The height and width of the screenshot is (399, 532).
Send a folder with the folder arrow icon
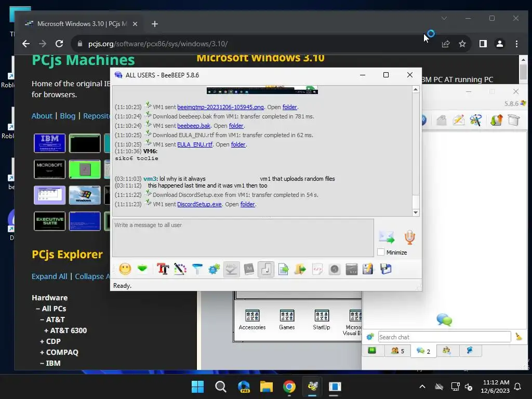[x=300, y=270]
